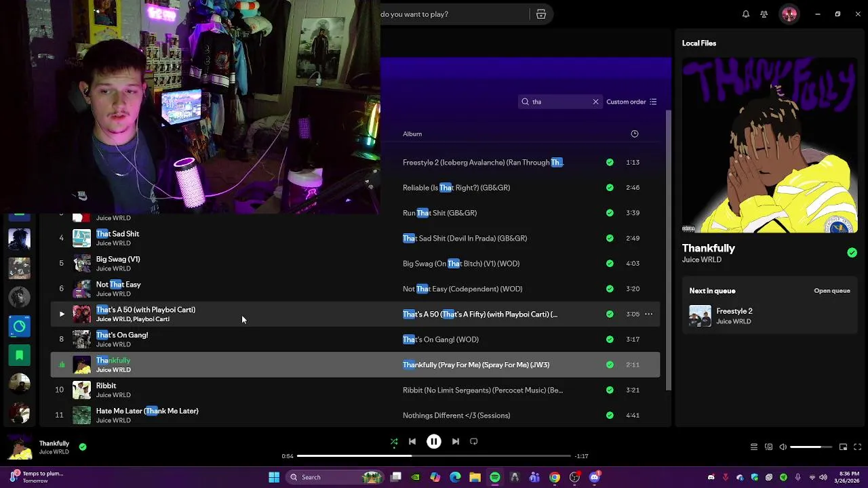Click Open queue in the sidebar

[832, 291]
